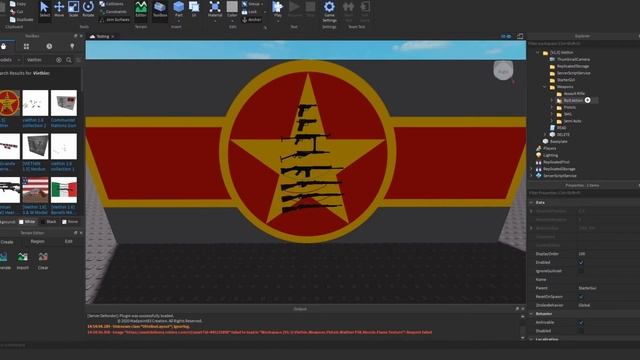Clear the Toolbox search text
The image size is (640, 360).
point(59,60)
